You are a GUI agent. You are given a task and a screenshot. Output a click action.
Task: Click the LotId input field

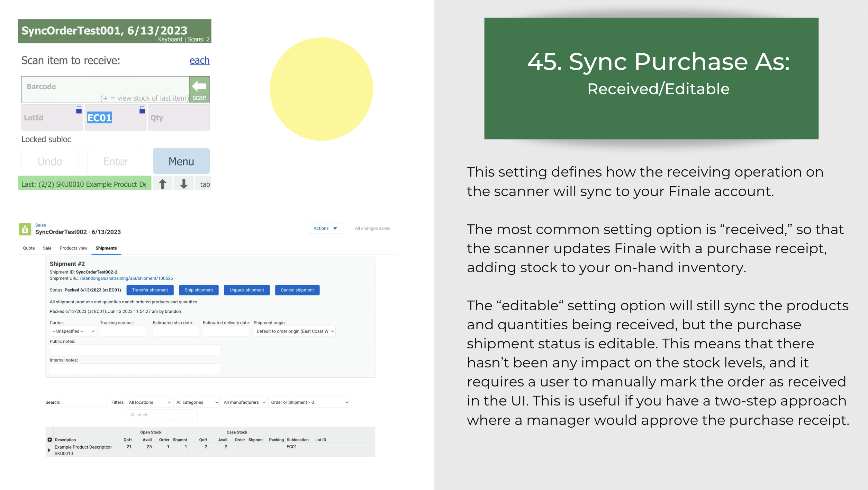(x=52, y=118)
